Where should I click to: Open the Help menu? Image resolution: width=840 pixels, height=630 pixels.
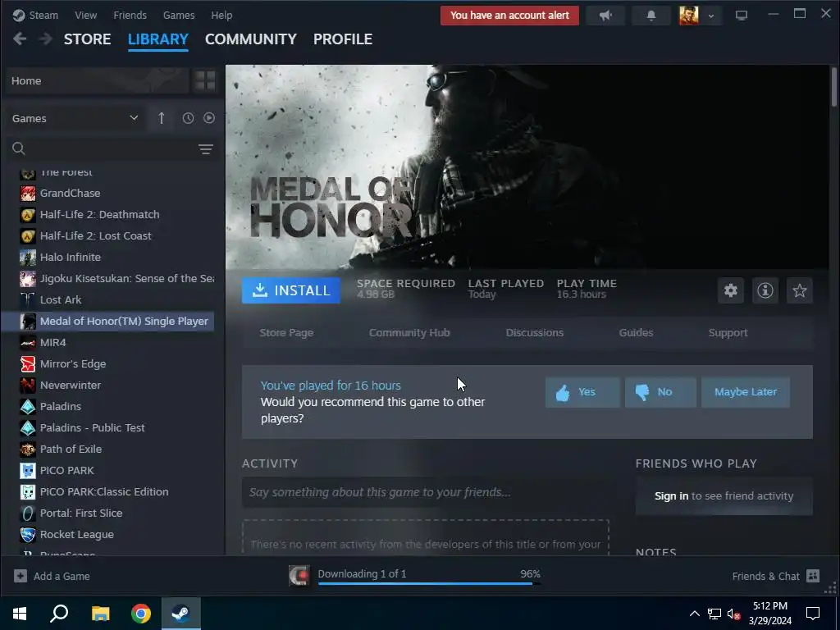coord(221,15)
